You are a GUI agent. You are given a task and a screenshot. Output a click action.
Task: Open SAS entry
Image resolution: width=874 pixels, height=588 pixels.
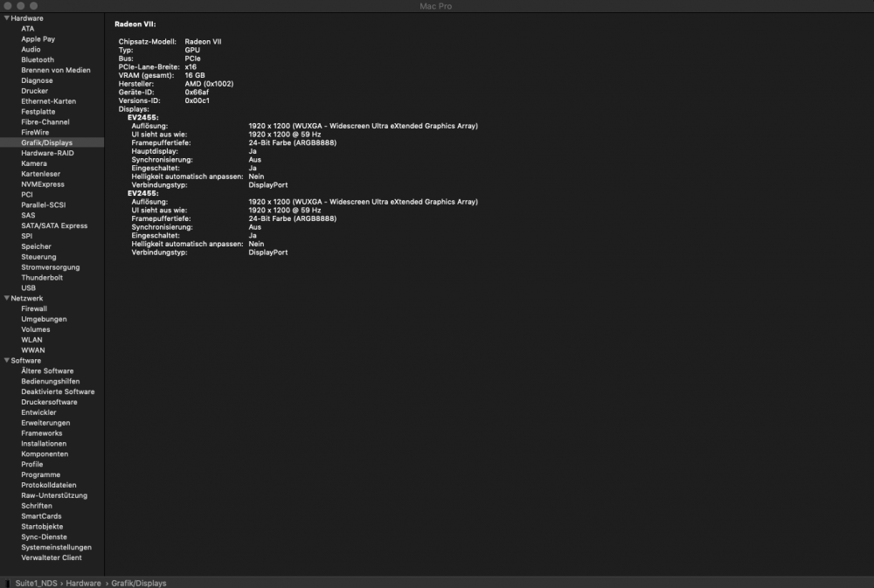coord(28,216)
